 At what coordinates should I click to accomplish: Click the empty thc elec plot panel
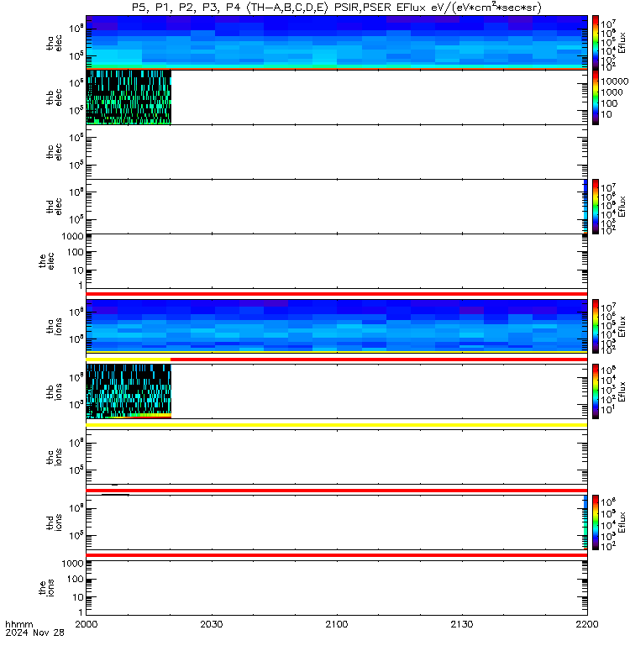point(337,152)
